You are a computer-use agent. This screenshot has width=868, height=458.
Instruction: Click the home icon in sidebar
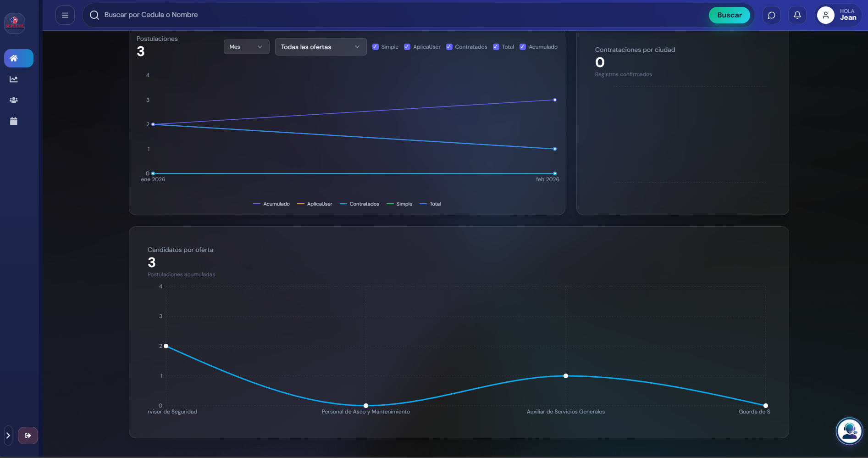click(18, 58)
